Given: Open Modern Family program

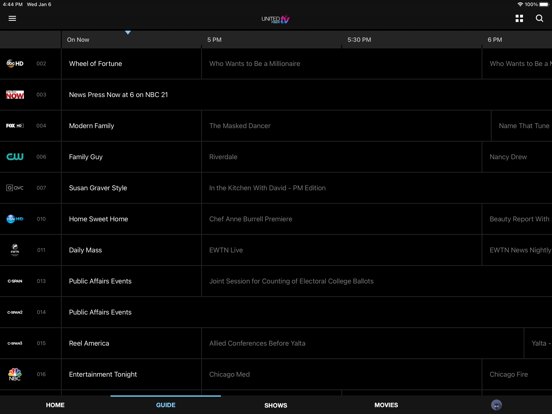Looking at the screenshot, I should pyautogui.click(x=131, y=126).
